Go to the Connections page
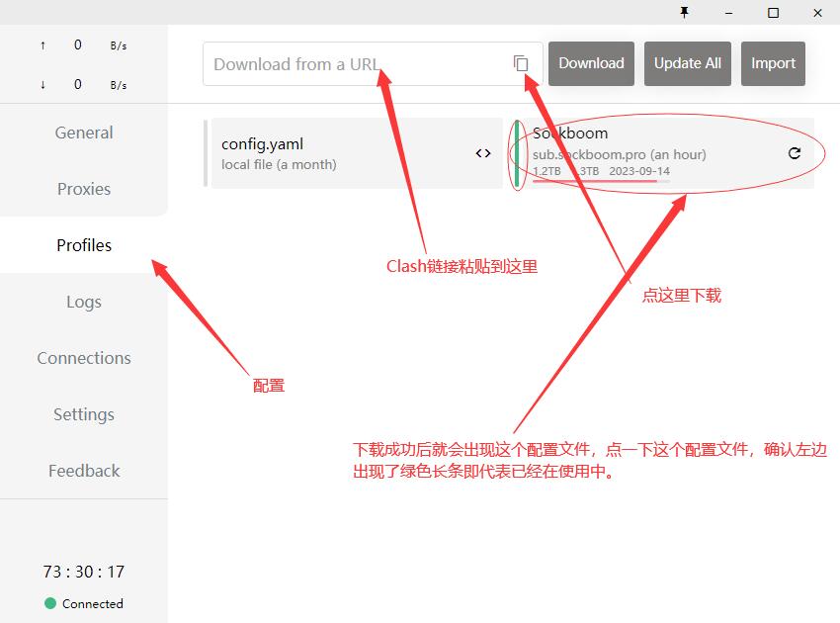The width and height of the screenshot is (840, 623). point(84,358)
